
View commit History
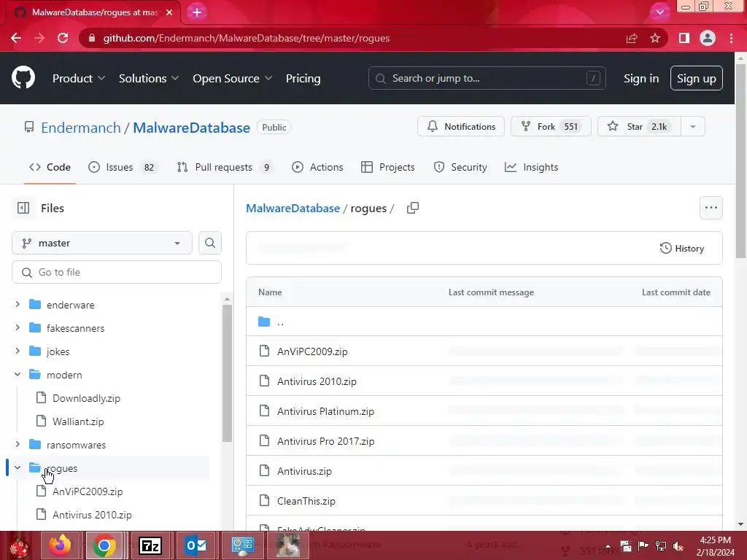pyautogui.click(x=682, y=248)
